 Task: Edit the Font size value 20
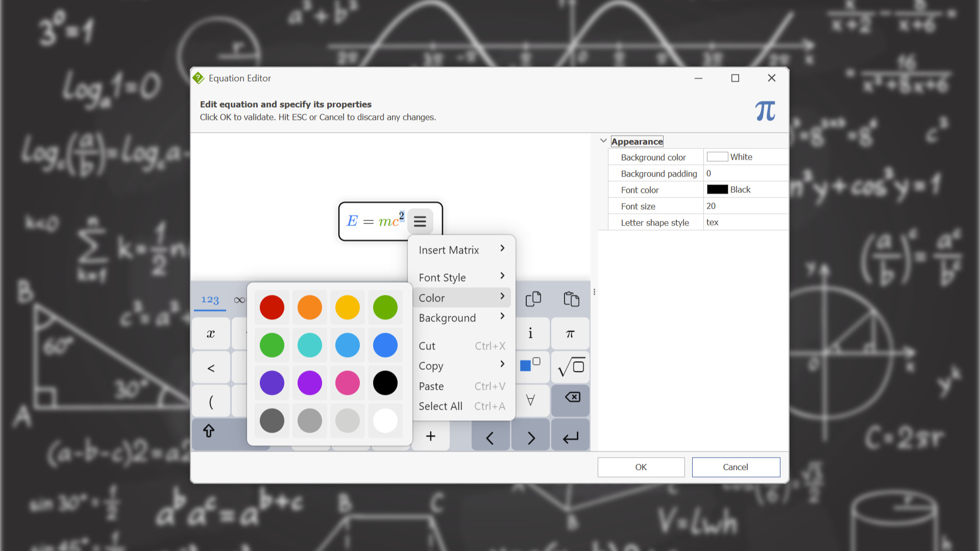tap(746, 206)
